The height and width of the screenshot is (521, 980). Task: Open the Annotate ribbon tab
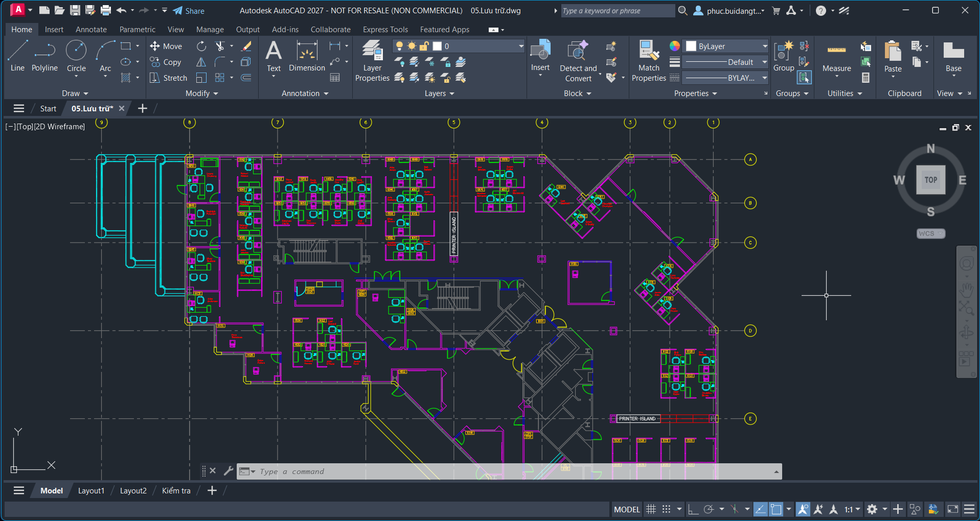[x=91, y=30]
